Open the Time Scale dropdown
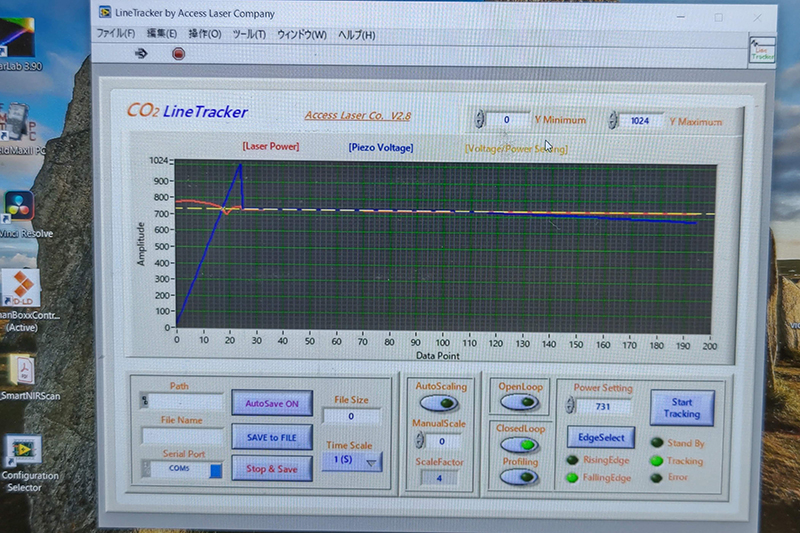Screen dimensions: 800x533 point(352,461)
